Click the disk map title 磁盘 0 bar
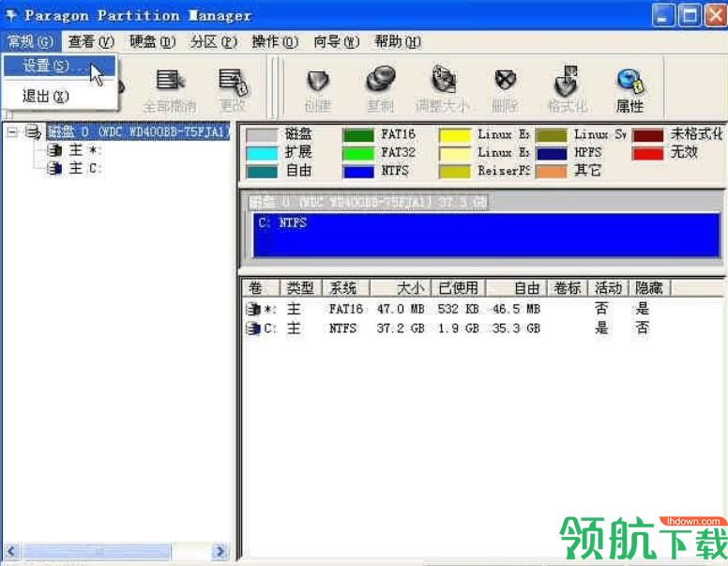 368,202
